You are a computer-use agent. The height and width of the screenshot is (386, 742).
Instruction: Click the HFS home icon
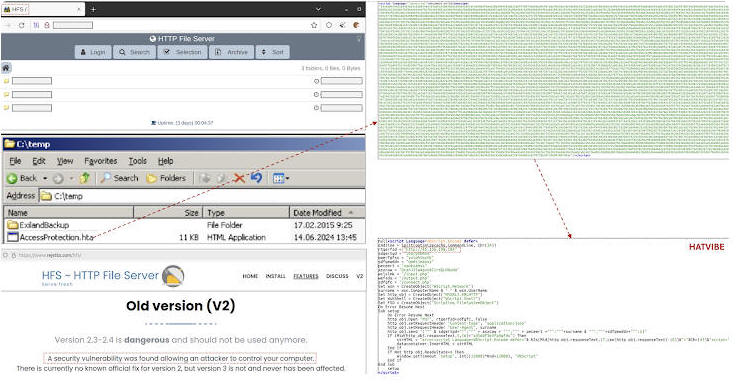coord(6,68)
